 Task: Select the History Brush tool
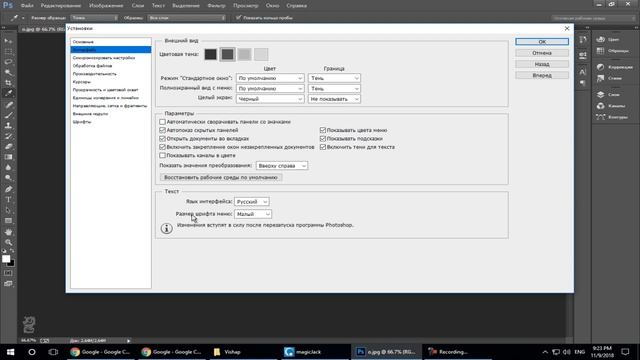[8, 136]
